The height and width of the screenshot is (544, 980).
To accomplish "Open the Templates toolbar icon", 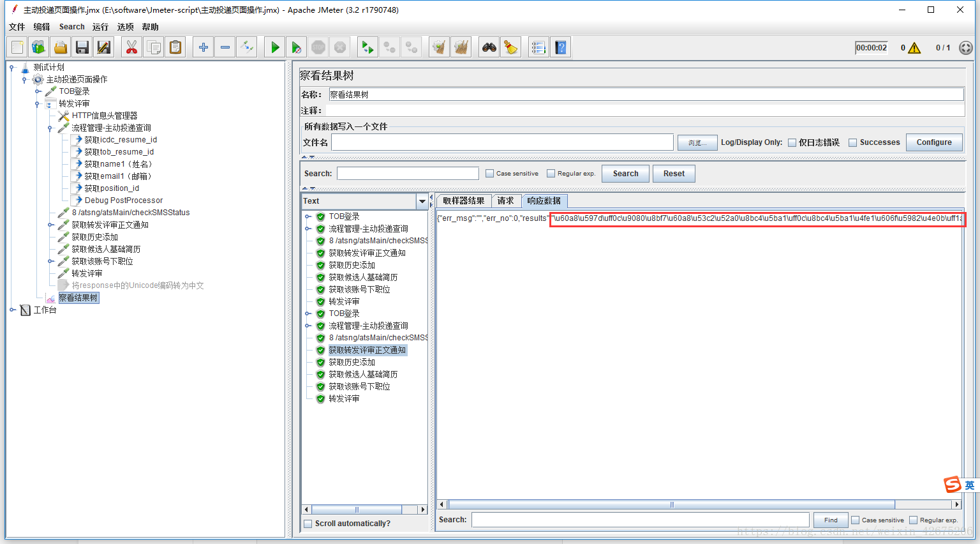I will coord(39,47).
